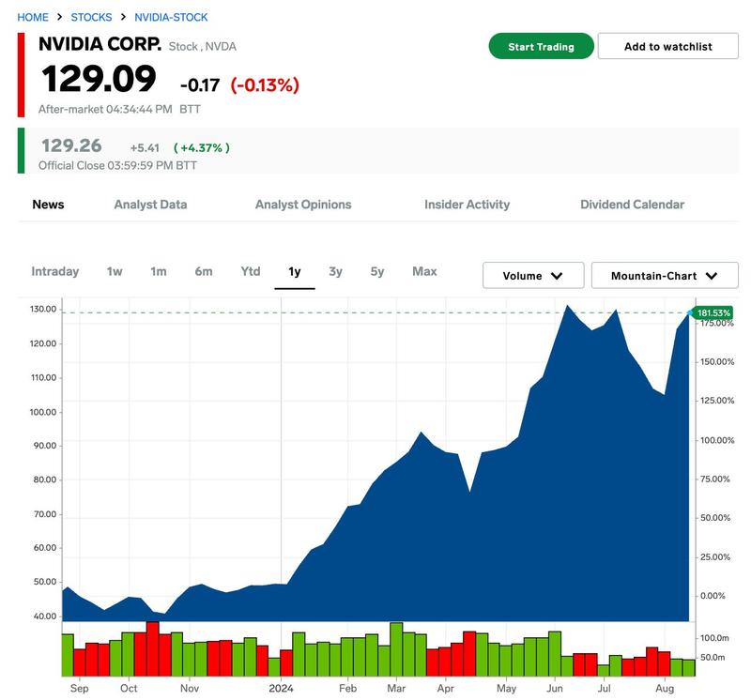Follow the STOCKS breadcrumb link
The height and width of the screenshot is (700, 751).
[x=91, y=18]
